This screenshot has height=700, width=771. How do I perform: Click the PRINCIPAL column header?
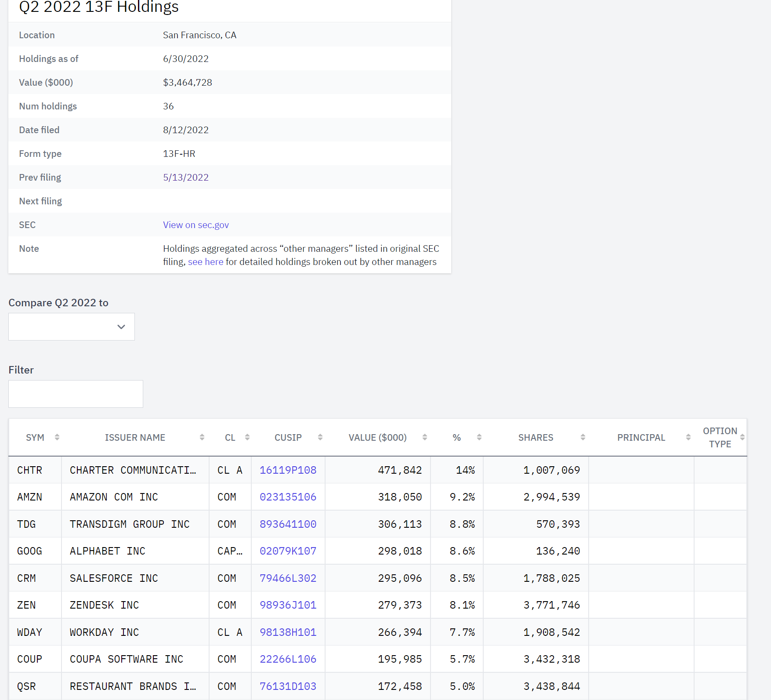pyautogui.click(x=641, y=438)
